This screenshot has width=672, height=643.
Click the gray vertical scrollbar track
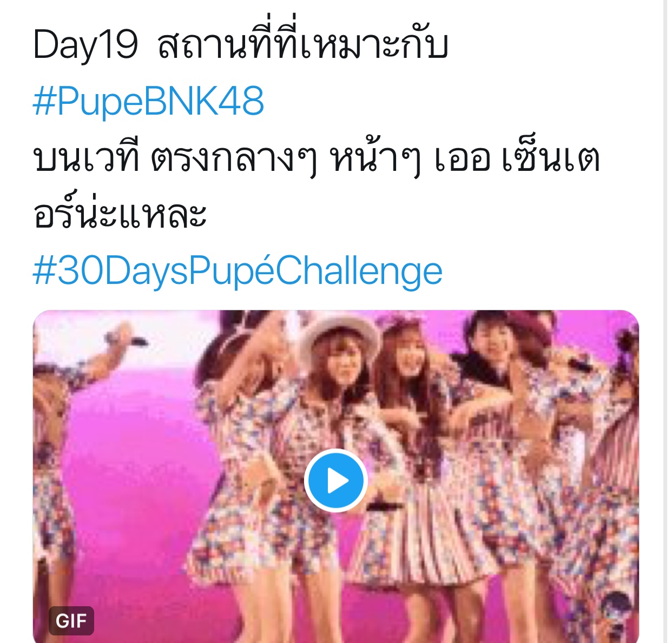(x=668, y=321)
